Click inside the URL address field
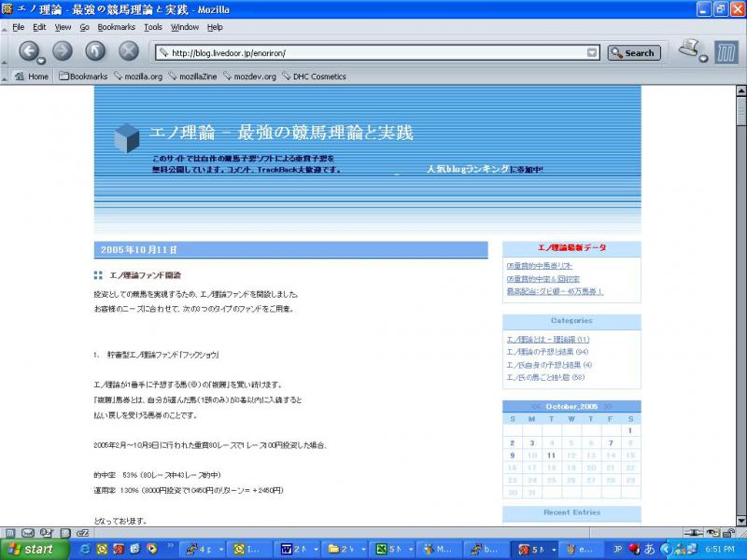Viewport: 747px width, 560px height. click(373, 53)
